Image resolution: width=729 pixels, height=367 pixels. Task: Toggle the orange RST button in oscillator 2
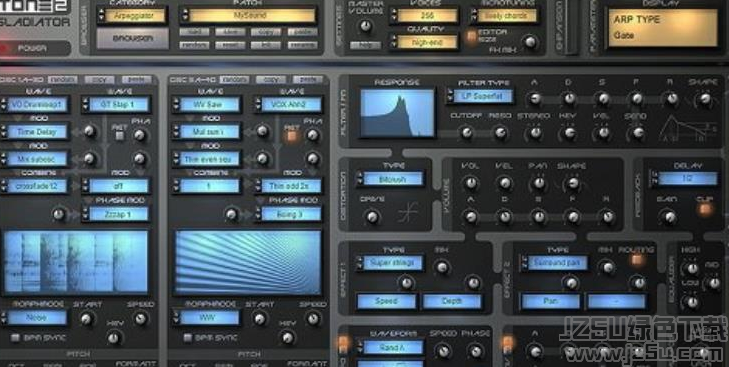pyautogui.click(x=291, y=136)
